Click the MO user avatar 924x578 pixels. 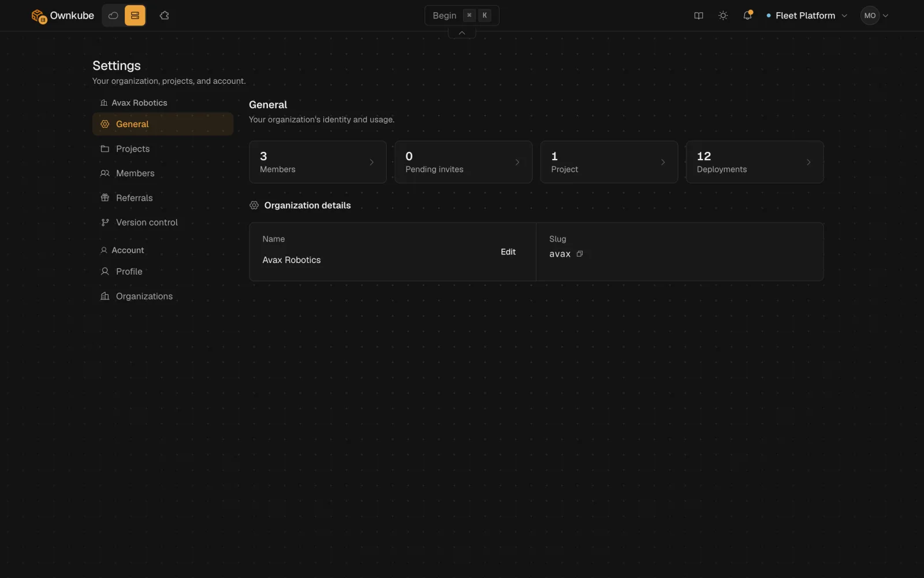pos(870,16)
